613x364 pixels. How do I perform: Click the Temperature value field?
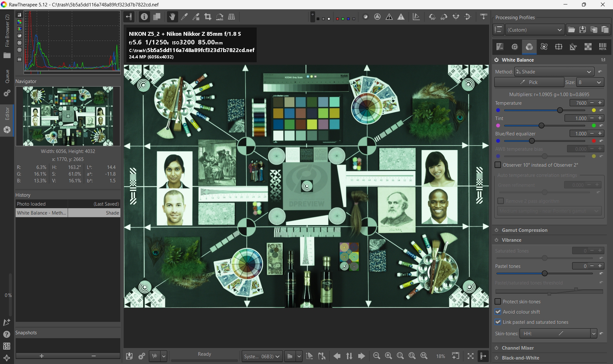[579, 103]
